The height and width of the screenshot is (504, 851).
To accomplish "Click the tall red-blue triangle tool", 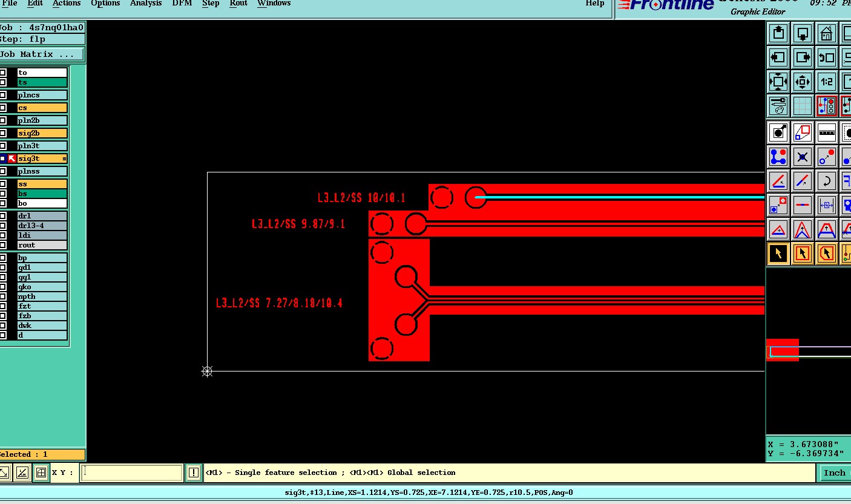I will pyautogui.click(x=803, y=229).
